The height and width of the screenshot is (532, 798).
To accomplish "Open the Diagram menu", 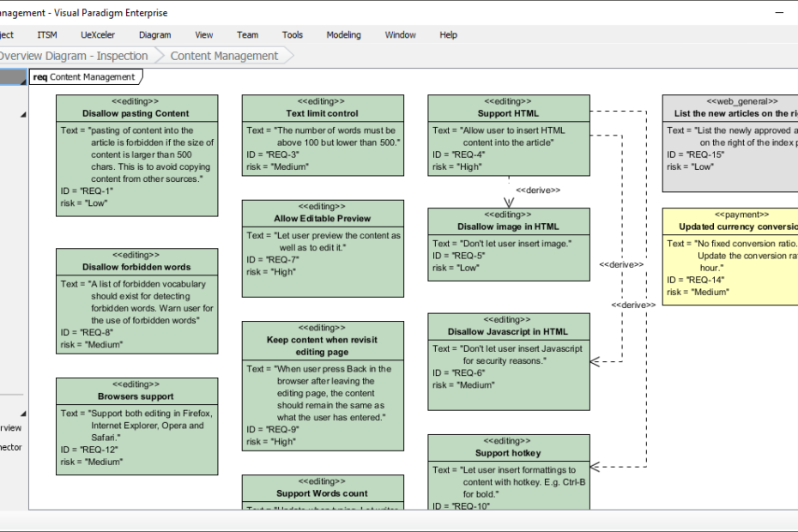I will (x=154, y=35).
